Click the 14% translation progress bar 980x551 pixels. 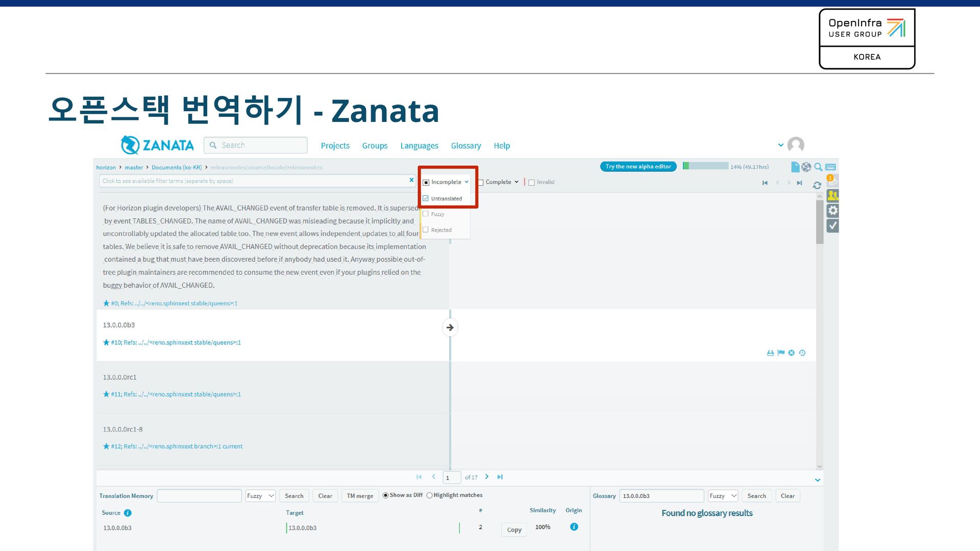[705, 166]
